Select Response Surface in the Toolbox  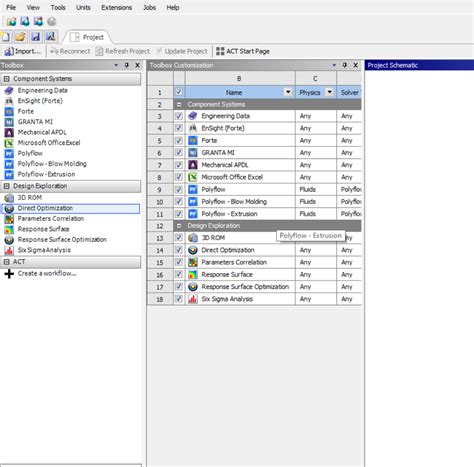tap(43, 229)
